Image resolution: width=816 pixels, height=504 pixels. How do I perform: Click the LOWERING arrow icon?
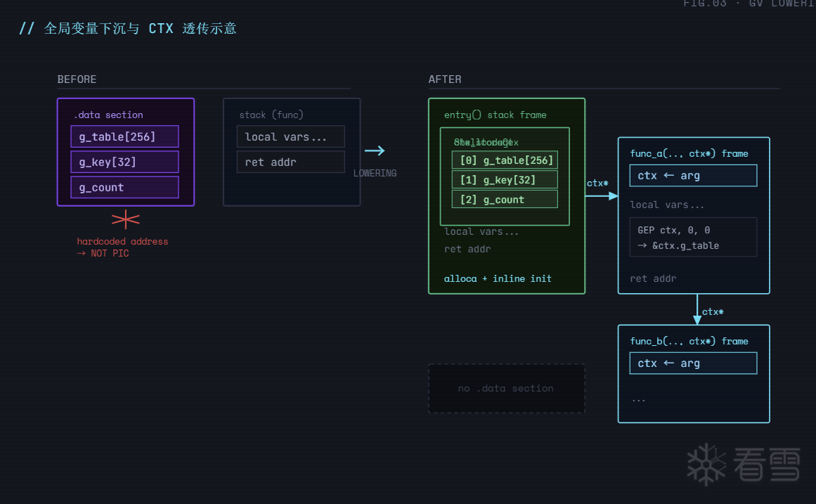pos(375,151)
